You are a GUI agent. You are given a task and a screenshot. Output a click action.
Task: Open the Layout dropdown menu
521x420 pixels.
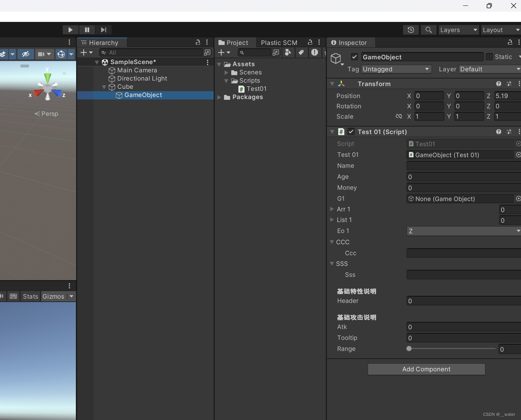point(500,30)
